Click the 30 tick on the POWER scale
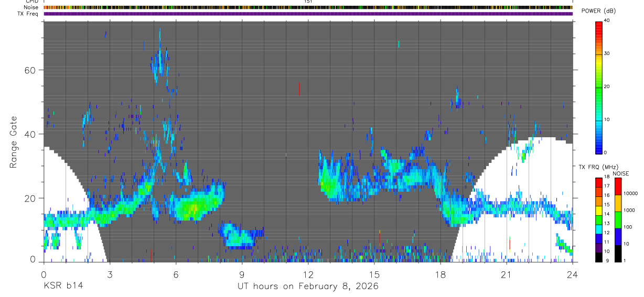Screen dimensions: 644x297 tap(607, 54)
